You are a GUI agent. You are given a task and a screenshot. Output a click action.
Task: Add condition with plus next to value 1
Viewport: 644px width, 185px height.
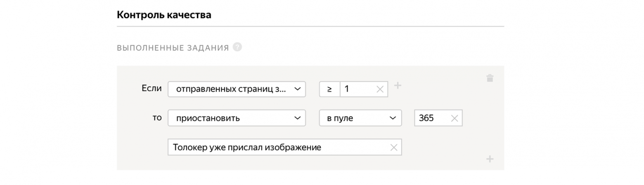(x=397, y=85)
